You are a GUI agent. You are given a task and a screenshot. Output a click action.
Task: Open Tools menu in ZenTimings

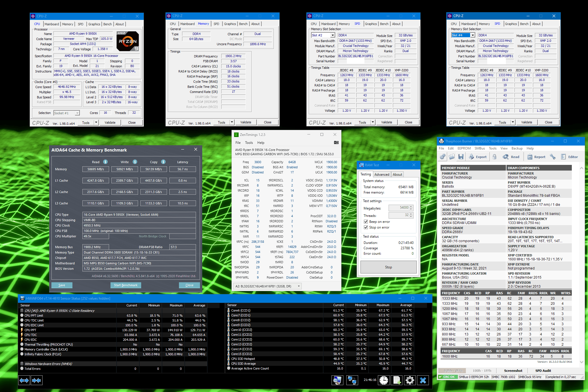249,143
